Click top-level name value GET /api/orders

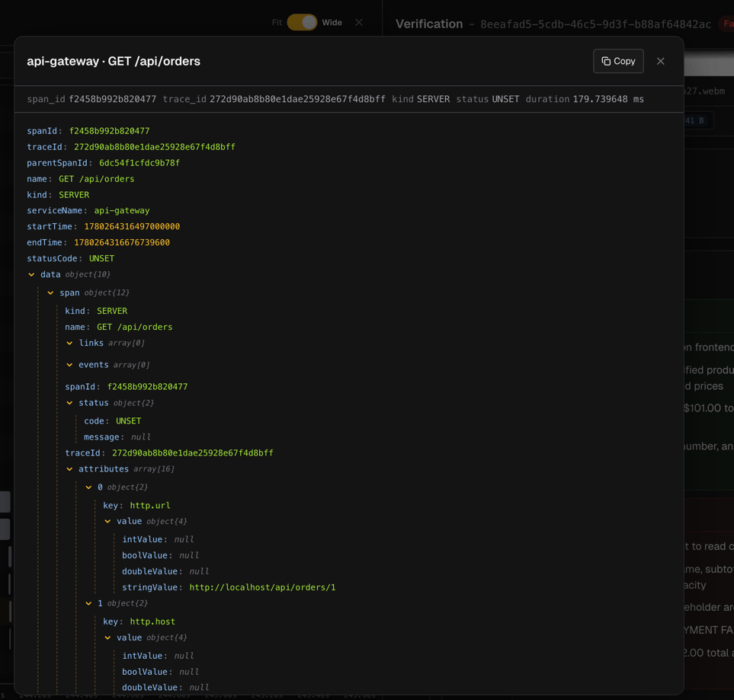(97, 179)
